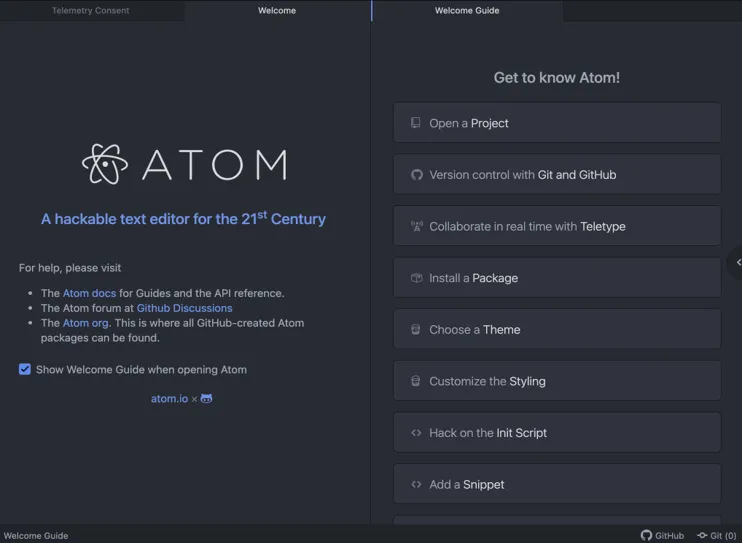Open the GitHub panel from the status bar
Viewport: 742px width, 543px height.
662,535
